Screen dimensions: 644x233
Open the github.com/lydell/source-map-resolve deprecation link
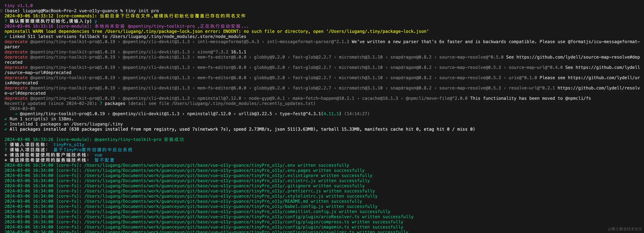click(578, 57)
